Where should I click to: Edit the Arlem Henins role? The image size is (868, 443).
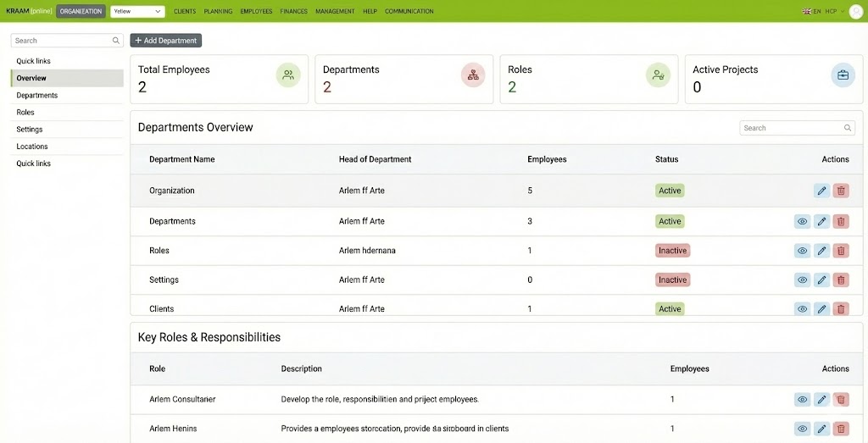pyautogui.click(x=821, y=429)
